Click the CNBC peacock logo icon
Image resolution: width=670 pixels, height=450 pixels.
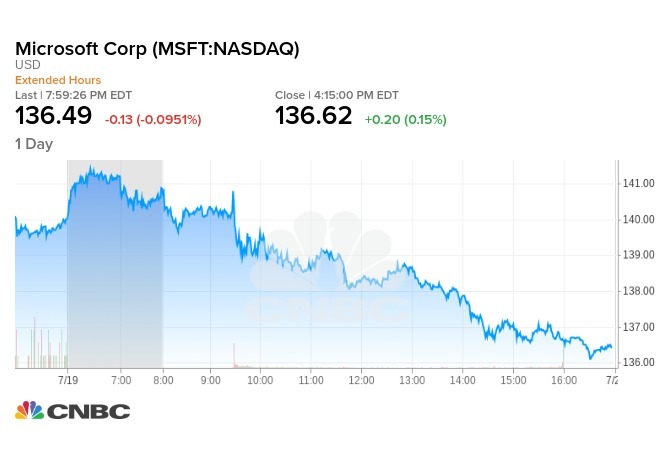(x=29, y=411)
